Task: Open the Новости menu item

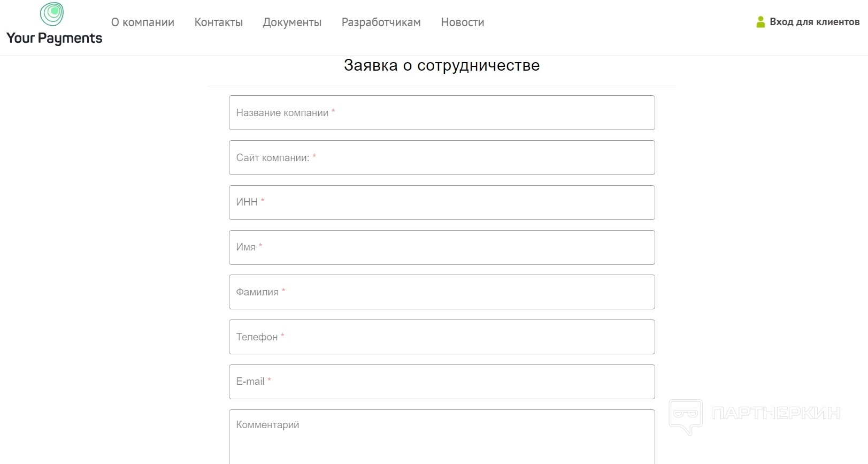Action: coord(463,22)
